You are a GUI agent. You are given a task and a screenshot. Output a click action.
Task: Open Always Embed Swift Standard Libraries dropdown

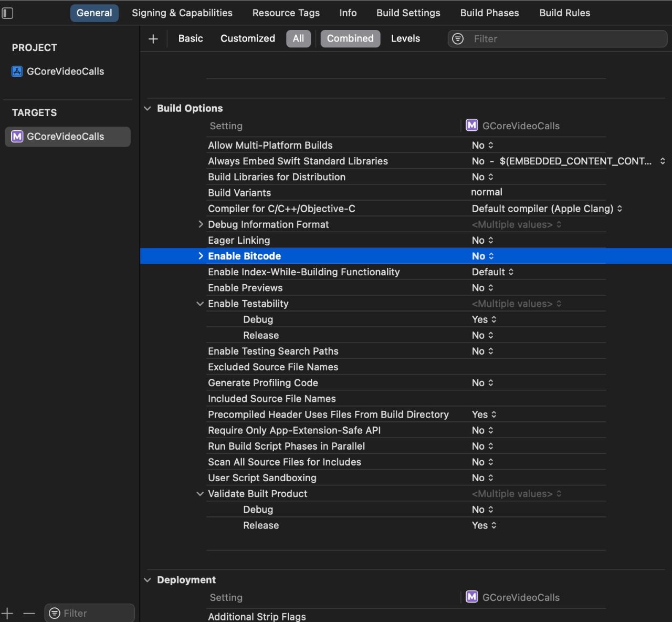tap(569, 161)
